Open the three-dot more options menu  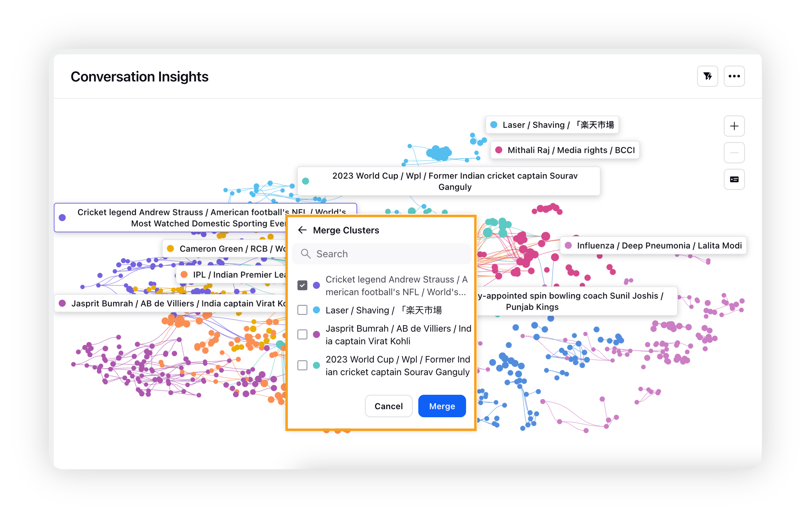(734, 76)
